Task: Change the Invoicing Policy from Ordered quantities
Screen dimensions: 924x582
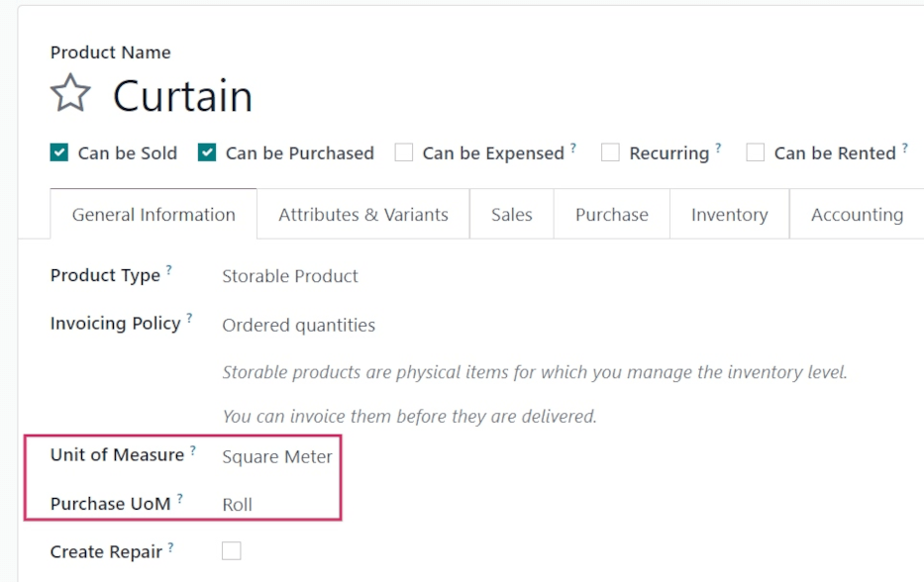Action: 297,325
